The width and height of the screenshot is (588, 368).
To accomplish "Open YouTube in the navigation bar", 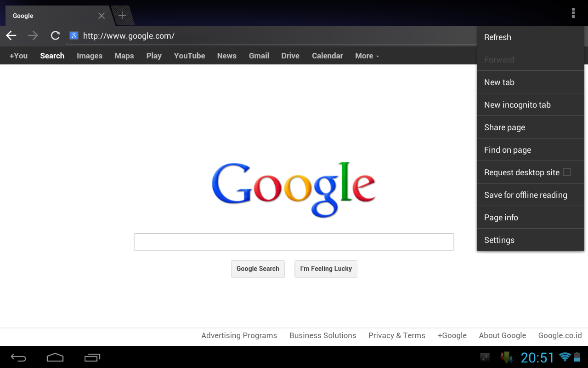I will (189, 56).
